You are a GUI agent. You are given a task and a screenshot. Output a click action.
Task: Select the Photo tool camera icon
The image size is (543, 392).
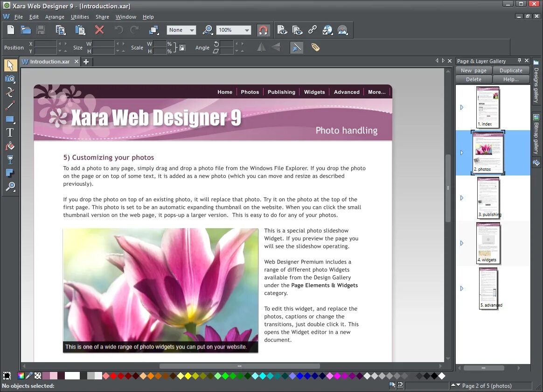tap(10, 79)
